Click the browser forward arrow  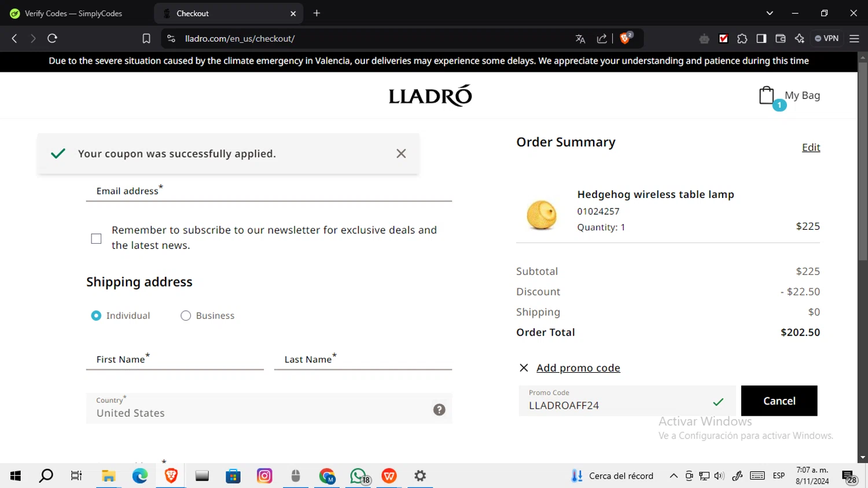pos(33,39)
